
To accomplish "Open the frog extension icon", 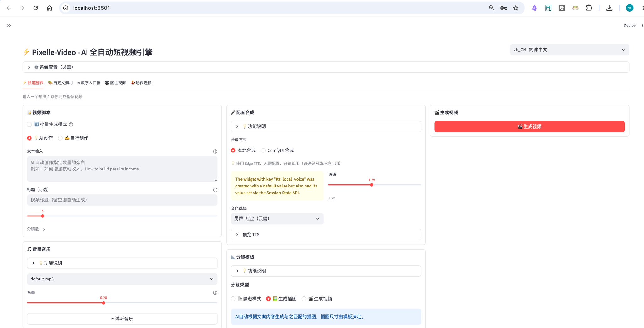I will pyautogui.click(x=575, y=8).
